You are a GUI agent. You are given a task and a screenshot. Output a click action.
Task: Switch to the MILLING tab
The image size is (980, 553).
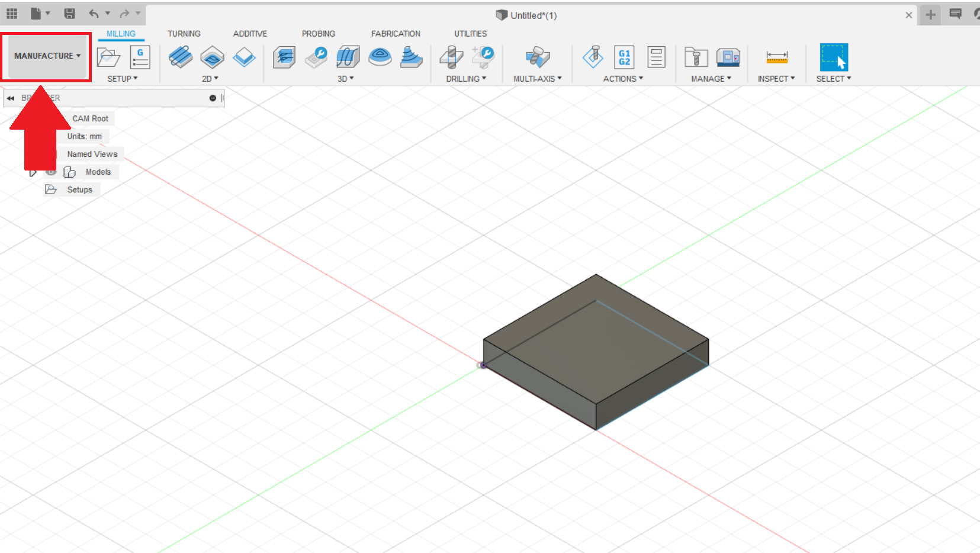pyautogui.click(x=121, y=34)
